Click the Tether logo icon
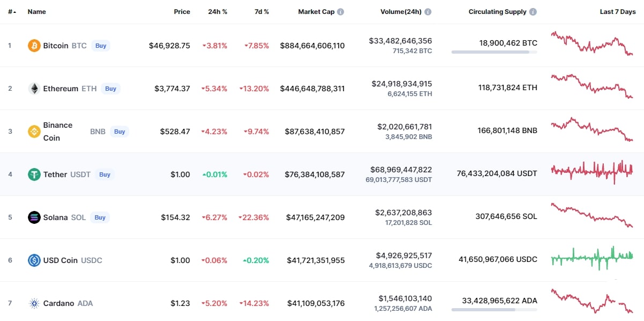The height and width of the screenshot is (321, 644). (34, 174)
